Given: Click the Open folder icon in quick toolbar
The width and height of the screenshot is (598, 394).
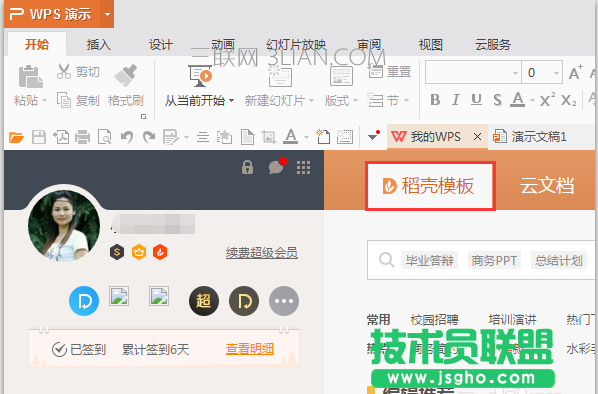Looking at the screenshot, I should (x=16, y=137).
